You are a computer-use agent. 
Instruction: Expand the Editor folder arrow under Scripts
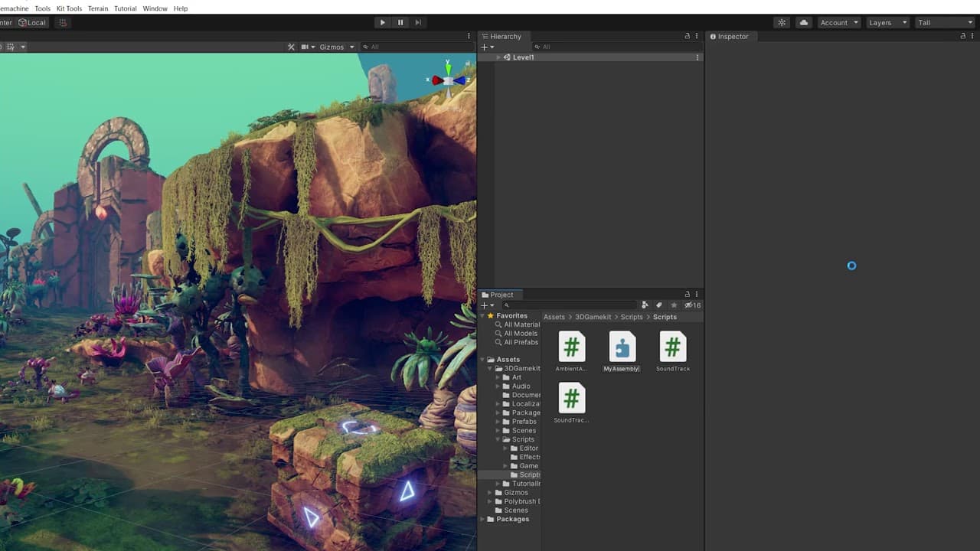tap(505, 448)
